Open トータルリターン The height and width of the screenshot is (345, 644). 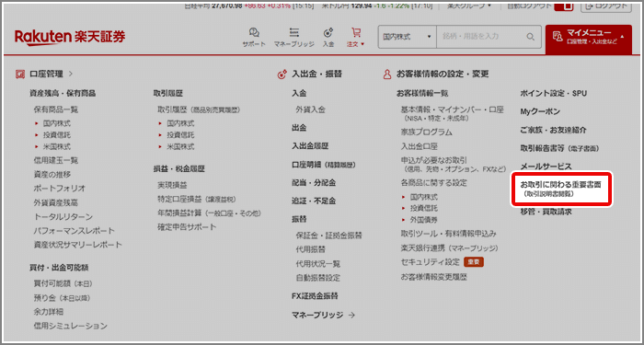63,216
